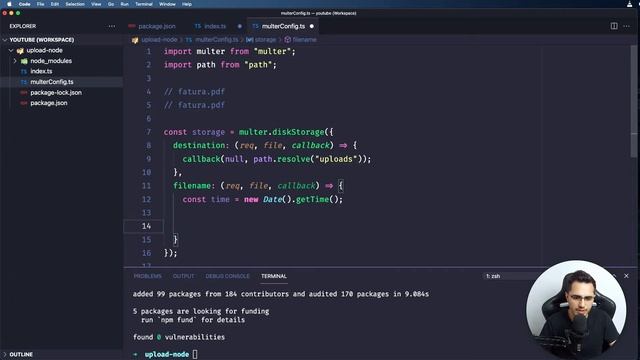Click 'getTime' on line 12
This screenshot has height=360, width=640.
click(x=312, y=199)
